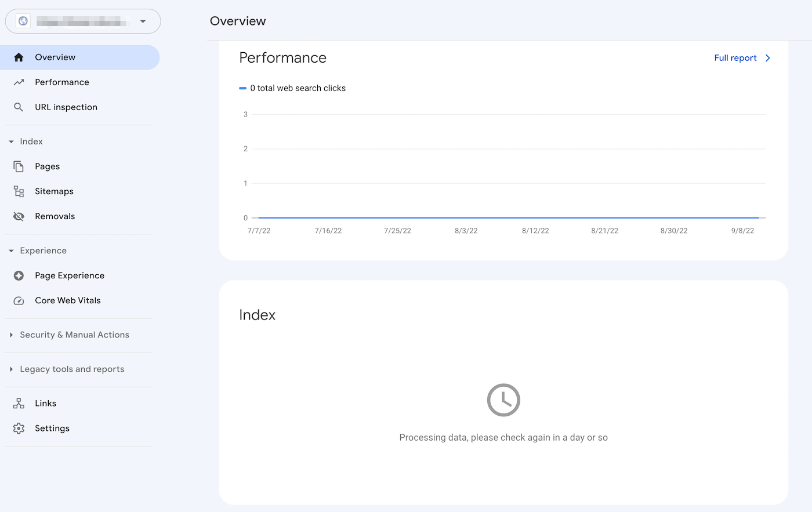The image size is (812, 512).
Task: Select the Page Experience icon
Action: tap(19, 275)
